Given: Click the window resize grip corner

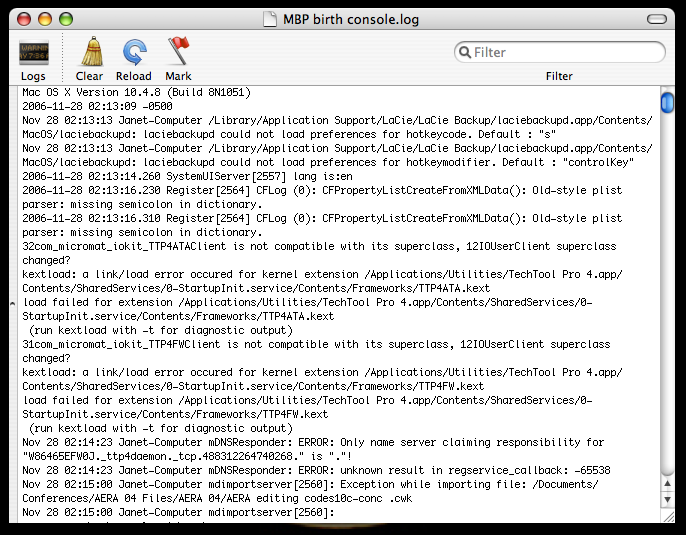Looking at the screenshot, I should pos(668,517).
